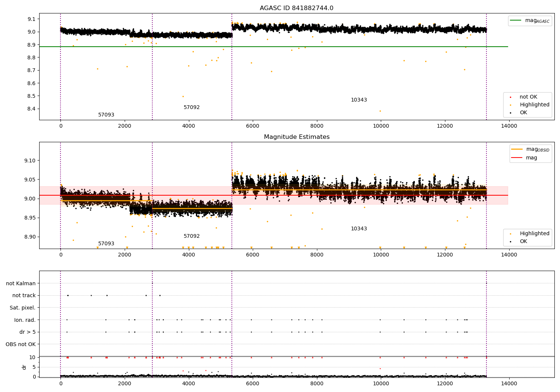560x392 pixels.
Task: Click the "8.7" tick on top plot
Action: click(32, 71)
